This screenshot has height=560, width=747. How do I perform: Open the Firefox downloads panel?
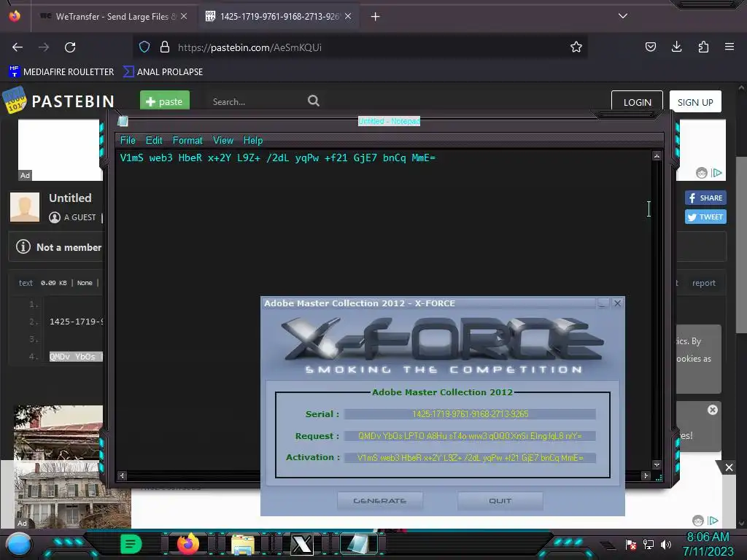click(676, 47)
